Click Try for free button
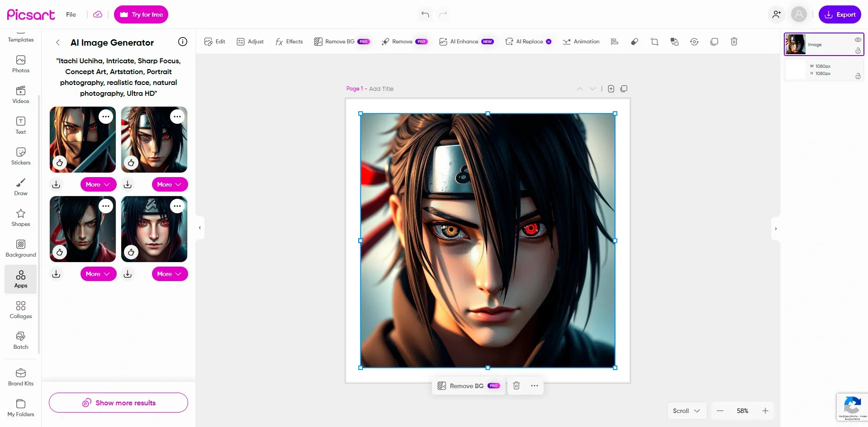This screenshot has height=427, width=868. 141,14
